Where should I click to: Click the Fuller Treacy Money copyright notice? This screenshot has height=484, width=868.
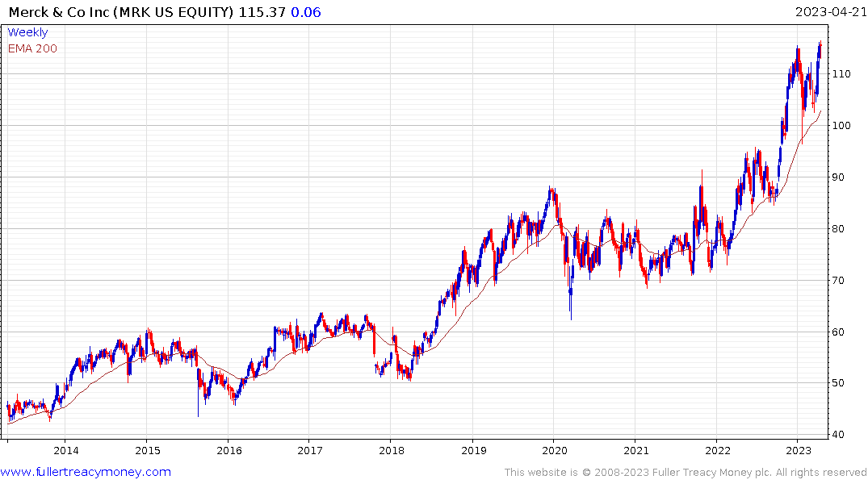(686, 473)
